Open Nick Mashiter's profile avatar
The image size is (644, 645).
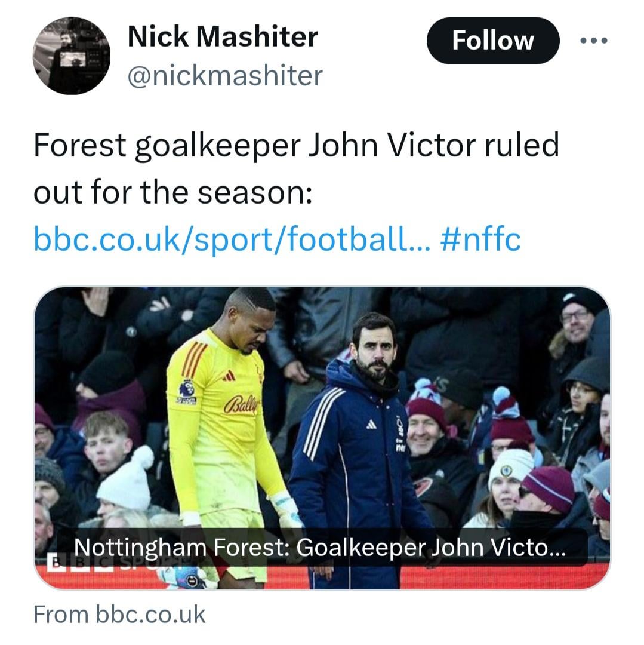[x=71, y=56]
